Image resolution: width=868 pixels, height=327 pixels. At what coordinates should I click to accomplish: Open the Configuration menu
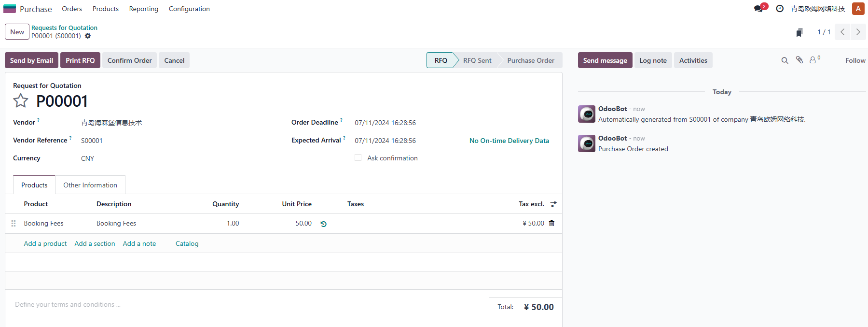pyautogui.click(x=189, y=9)
